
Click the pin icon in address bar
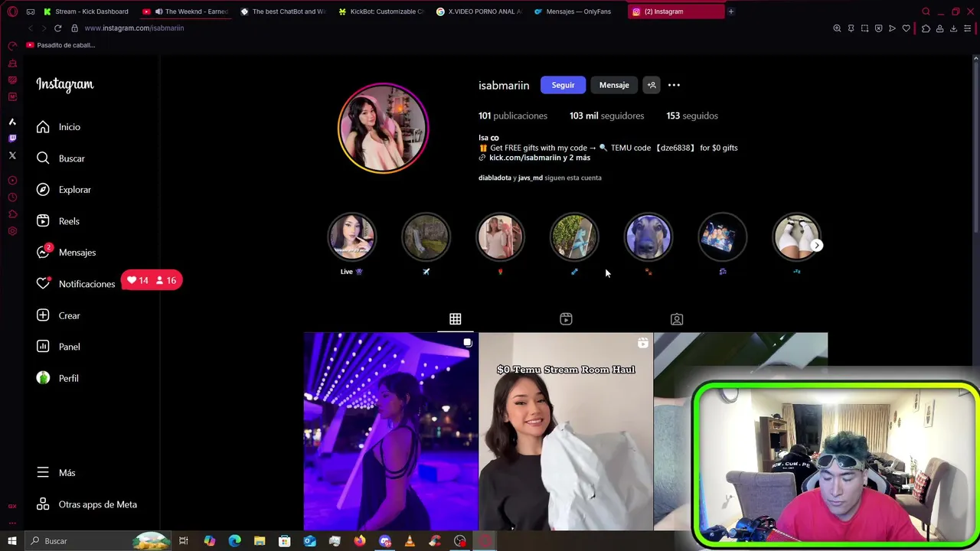tap(851, 28)
